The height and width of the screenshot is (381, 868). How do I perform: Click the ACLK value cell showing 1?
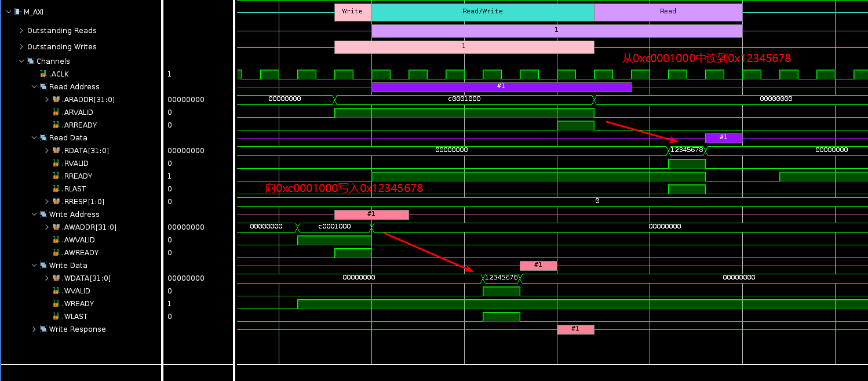pos(169,74)
